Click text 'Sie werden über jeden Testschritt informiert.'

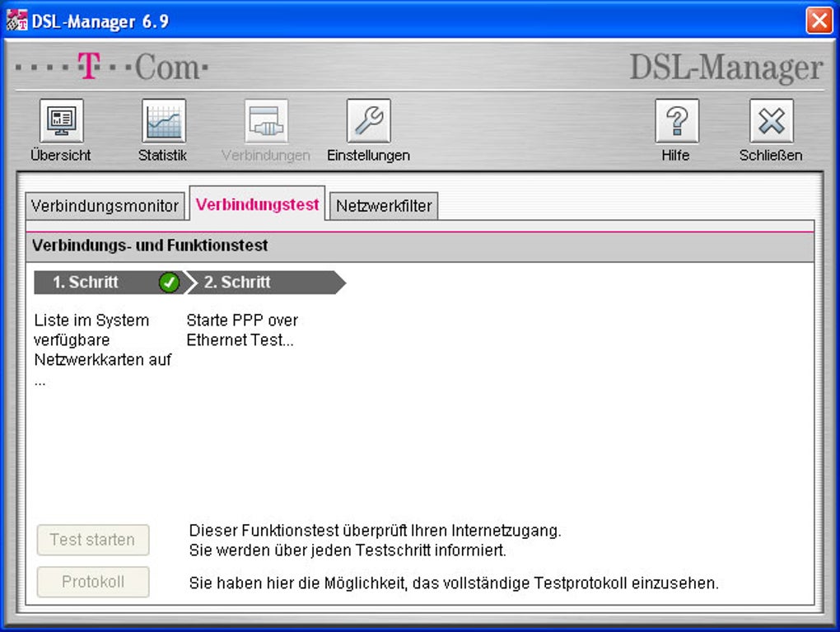[x=348, y=550]
